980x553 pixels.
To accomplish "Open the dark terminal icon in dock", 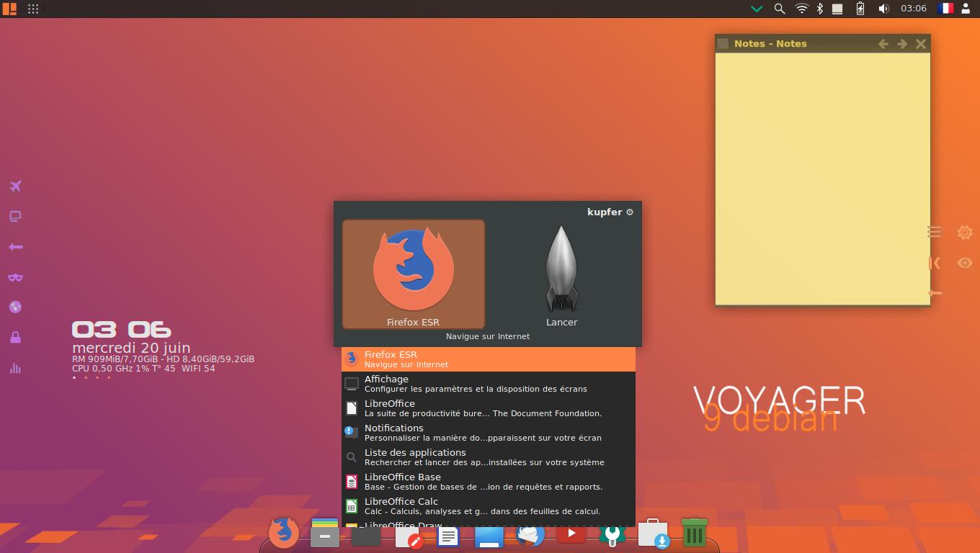I will coord(366,536).
